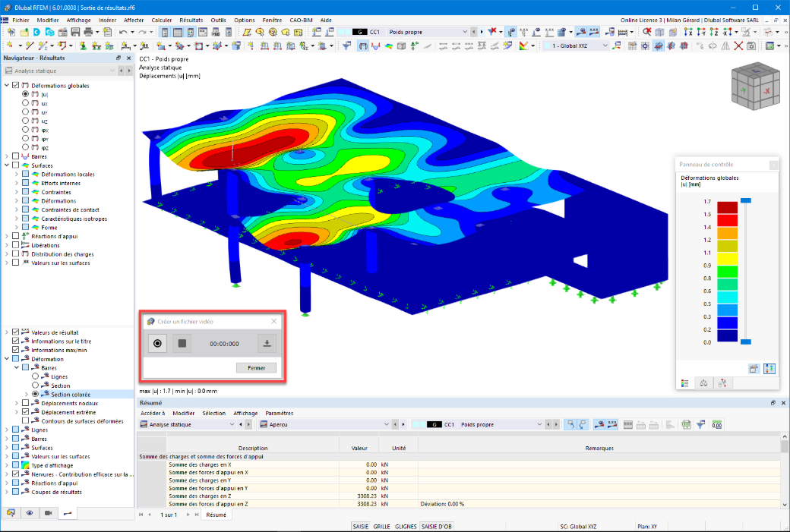Click the Redo arrow icon
The height and width of the screenshot is (532, 790).
pos(143,32)
